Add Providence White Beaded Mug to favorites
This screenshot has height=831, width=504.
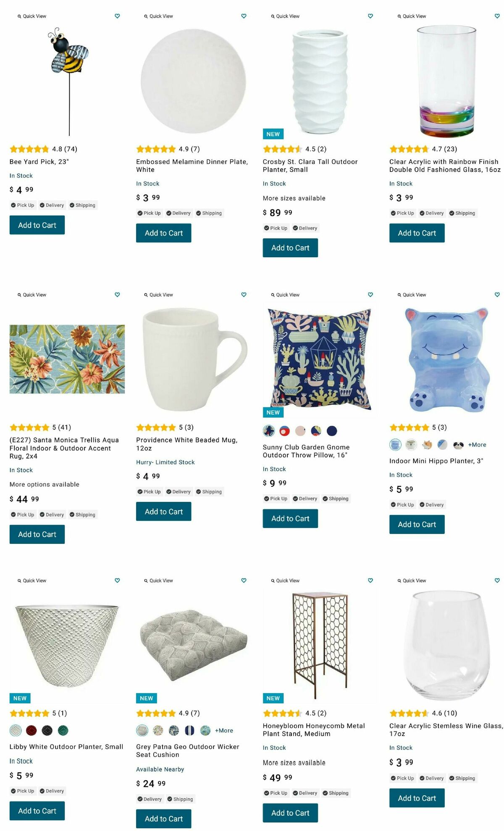point(244,295)
